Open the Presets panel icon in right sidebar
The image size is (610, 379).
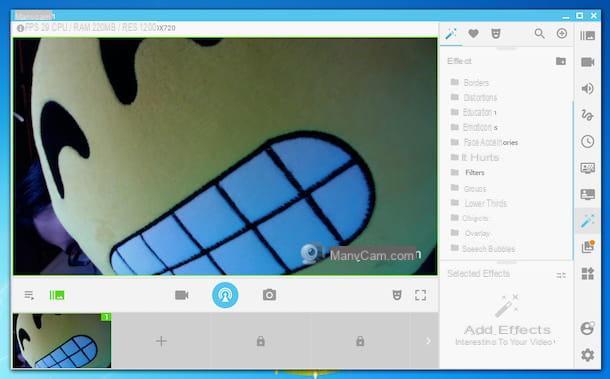click(587, 36)
